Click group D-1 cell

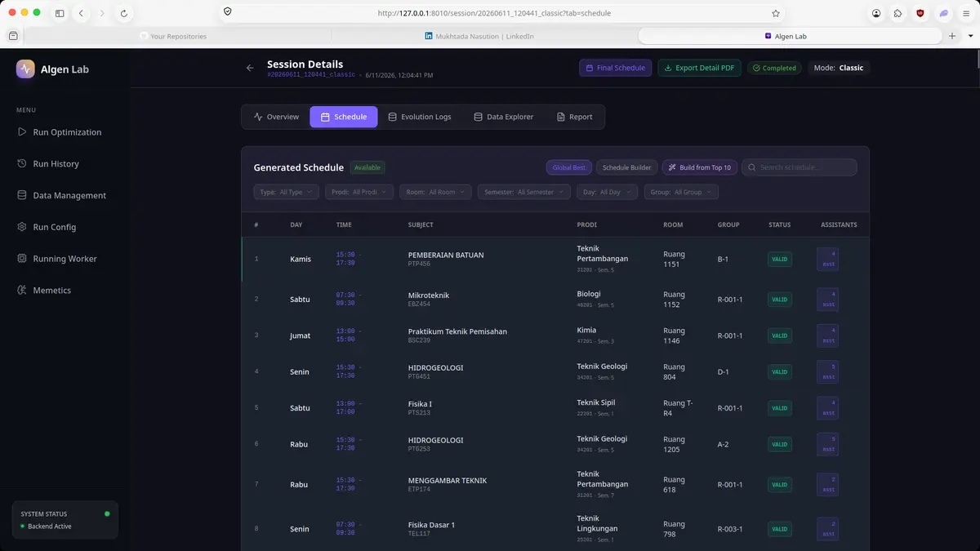[x=723, y=371]
